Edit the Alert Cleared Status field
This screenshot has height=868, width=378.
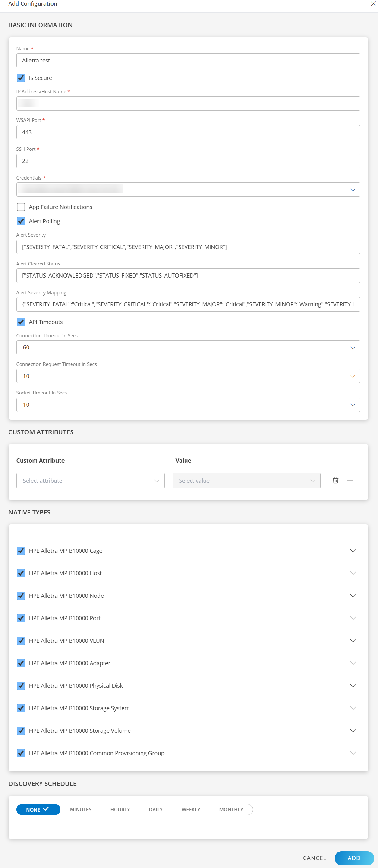[188, 276]
